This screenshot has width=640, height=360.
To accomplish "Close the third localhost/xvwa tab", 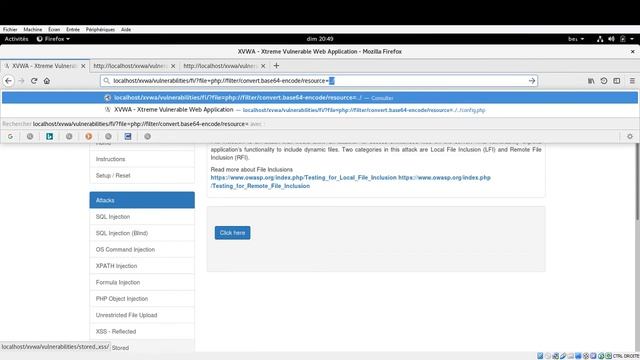I will pos(263,66).
